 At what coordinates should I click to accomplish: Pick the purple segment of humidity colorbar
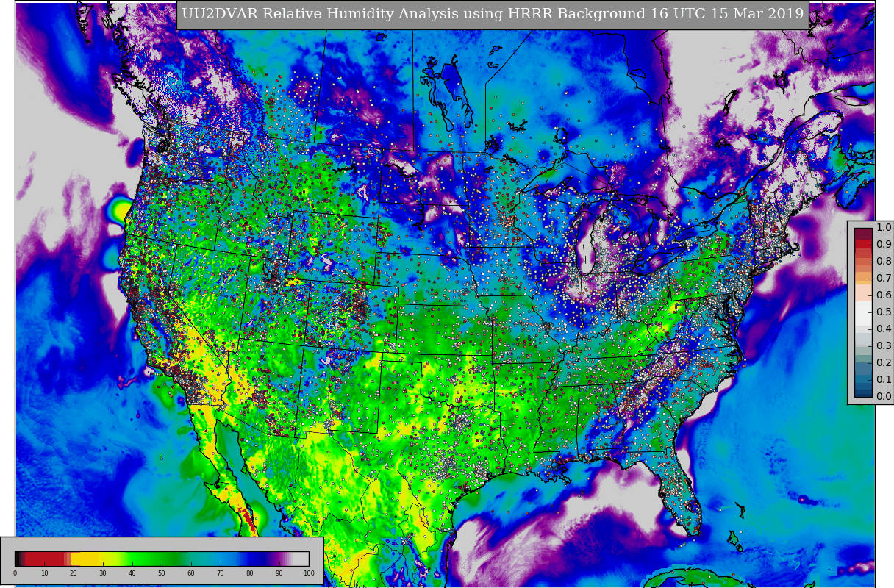click(278, 559)
